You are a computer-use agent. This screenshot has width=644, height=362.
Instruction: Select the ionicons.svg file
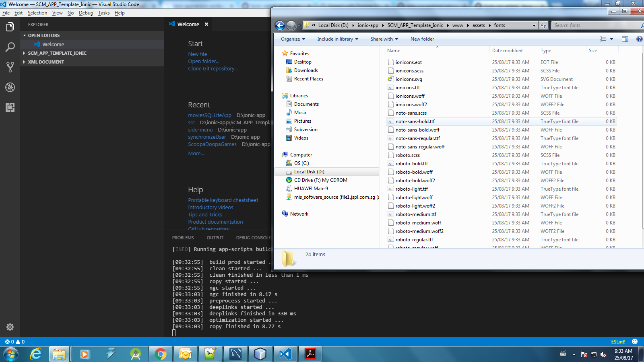(409, 79)
